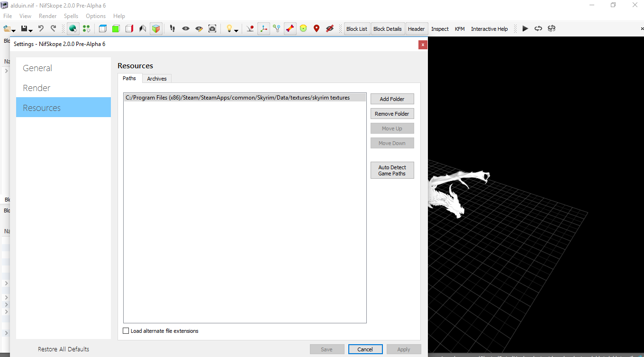Switch to the Archives tab

156,79
